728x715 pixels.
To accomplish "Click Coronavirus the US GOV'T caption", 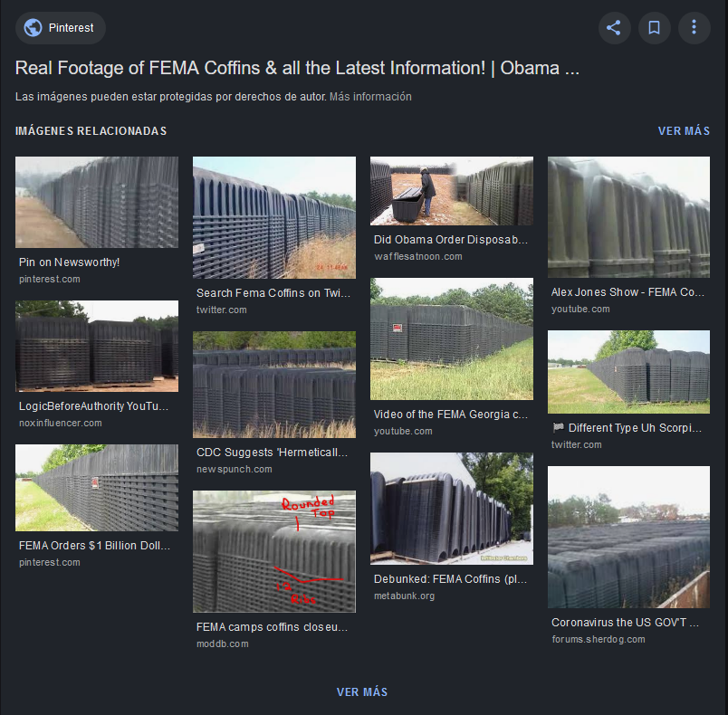I will coord(625,622).
